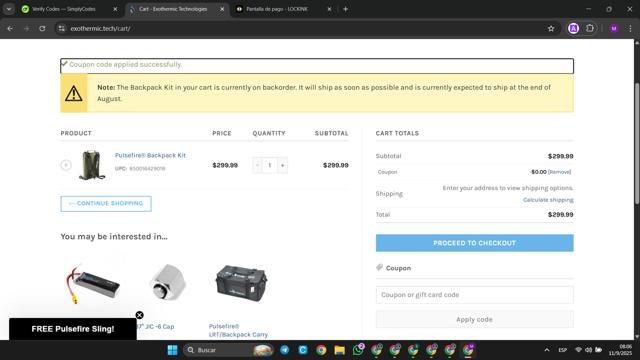The image size is (640, 360).
Task: Click the quantity number field
Action: (x=270, y=165)
